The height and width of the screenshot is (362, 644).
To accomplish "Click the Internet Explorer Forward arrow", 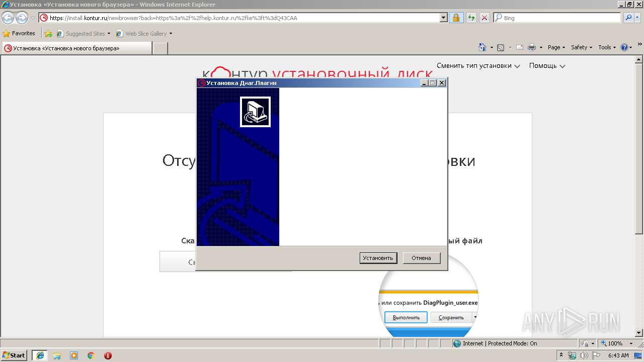I will pyautogui.click(x=22, y=18).
